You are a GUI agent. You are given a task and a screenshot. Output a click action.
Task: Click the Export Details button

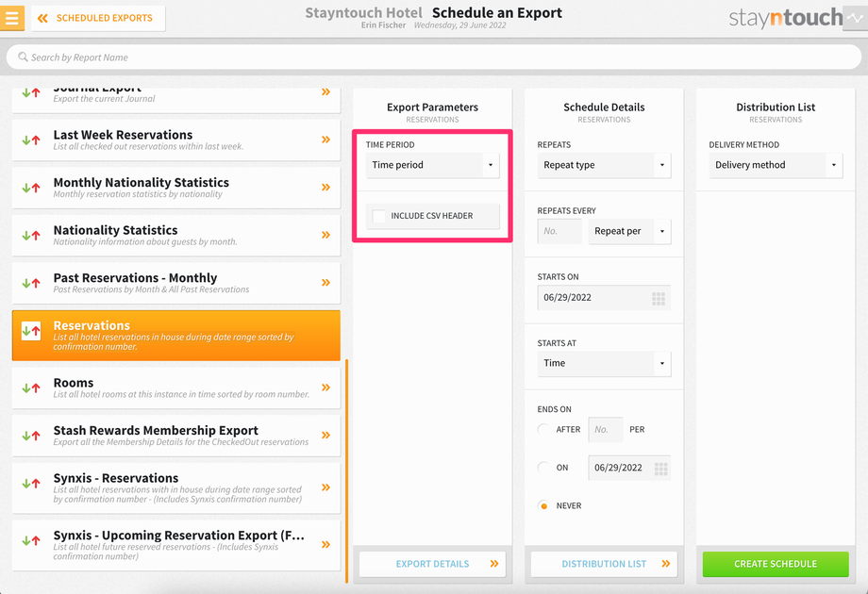(x=432, y=564)
